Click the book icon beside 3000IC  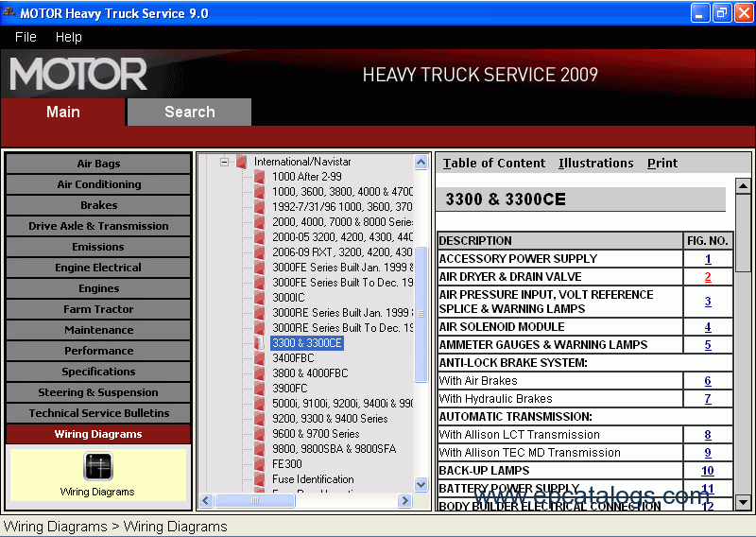[259, 298]
